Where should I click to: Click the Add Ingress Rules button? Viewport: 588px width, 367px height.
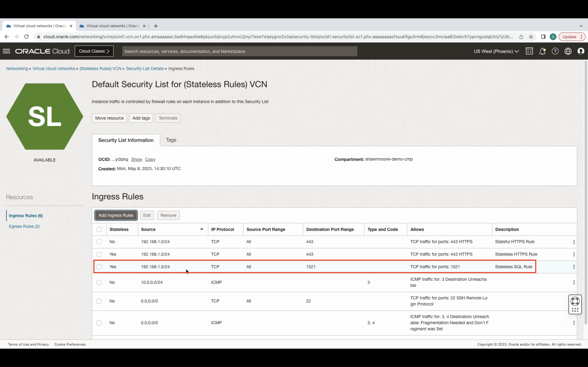coord(116,215)
